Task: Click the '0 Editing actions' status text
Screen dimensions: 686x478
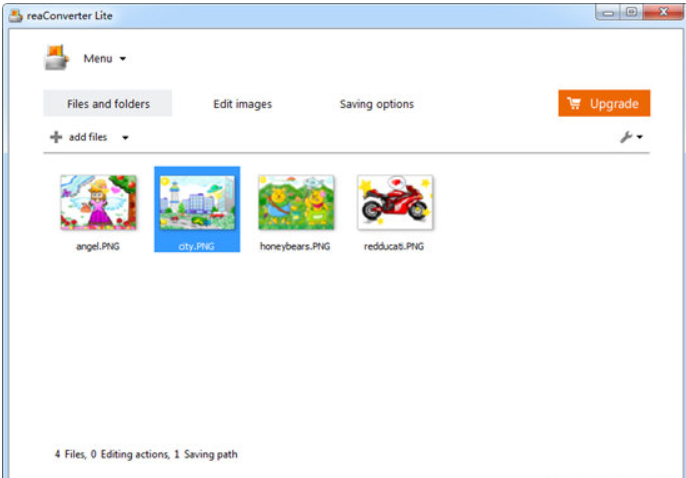Action: coord(130,454)
